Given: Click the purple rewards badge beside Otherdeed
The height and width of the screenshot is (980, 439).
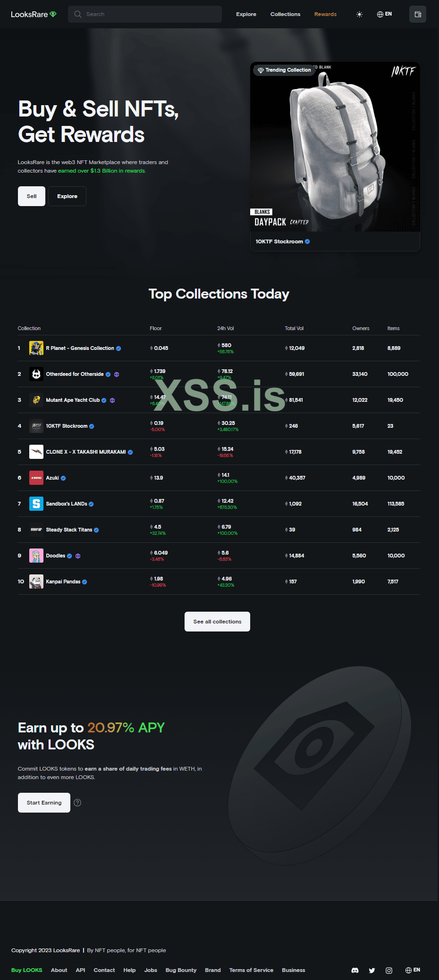Looking at the screenshot, I should pyautogui.click(x=117, y=374).
